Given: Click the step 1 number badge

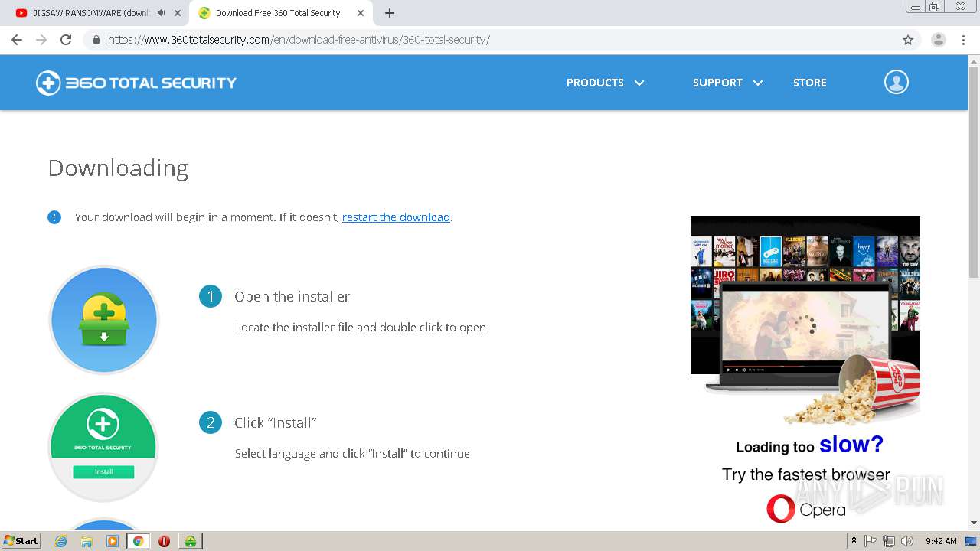Looking at the screenshot, I should pos(211,296).
